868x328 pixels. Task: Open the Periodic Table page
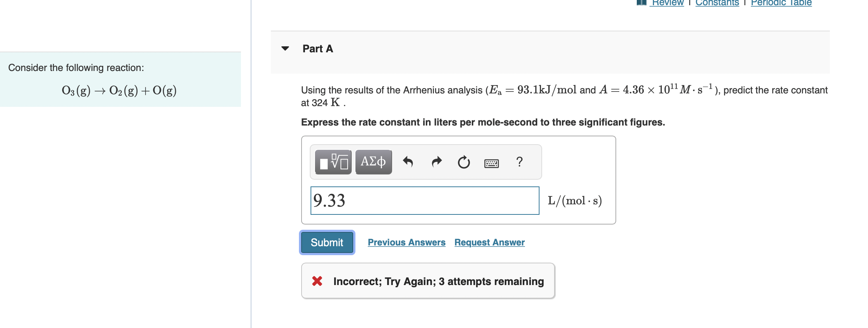780,3
